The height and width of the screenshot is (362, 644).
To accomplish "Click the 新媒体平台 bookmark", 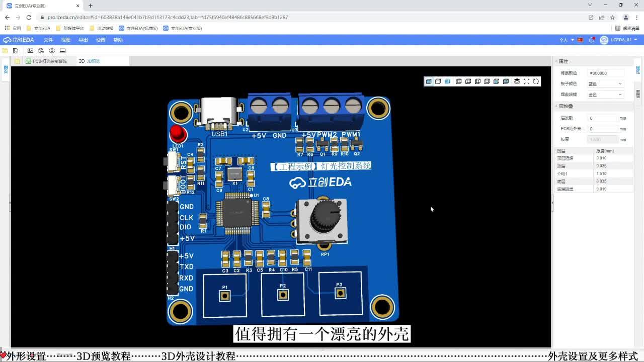I will click(70, 28).
